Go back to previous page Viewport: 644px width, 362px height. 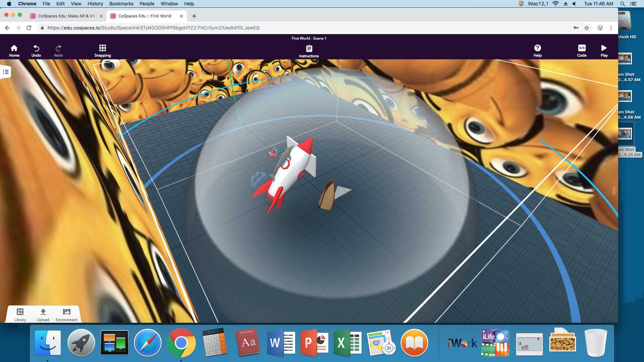coord(7,28)
